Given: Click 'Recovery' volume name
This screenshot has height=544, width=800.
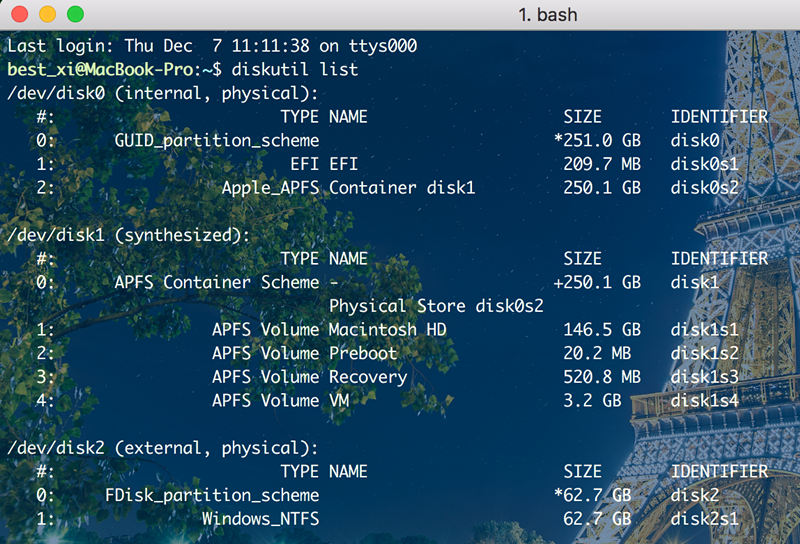Looking at the screenshot, I should 368,377.
